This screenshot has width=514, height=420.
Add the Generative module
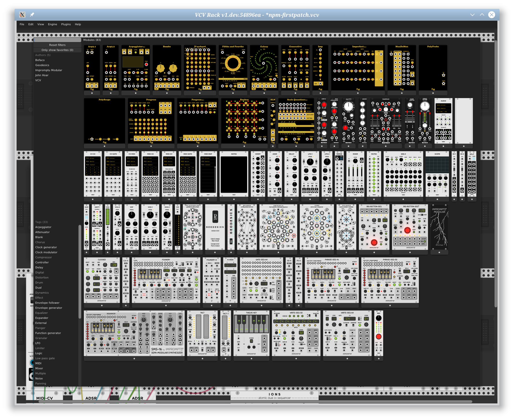(x=295, y=68)
